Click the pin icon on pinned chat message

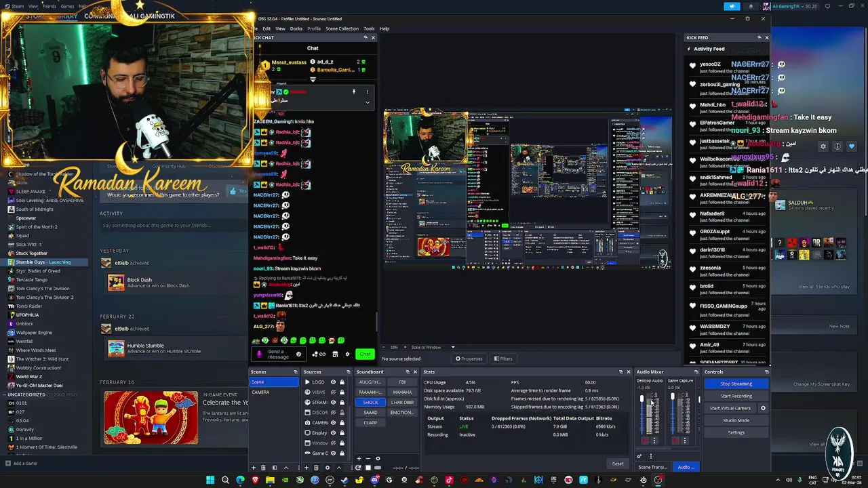point(353,91)
